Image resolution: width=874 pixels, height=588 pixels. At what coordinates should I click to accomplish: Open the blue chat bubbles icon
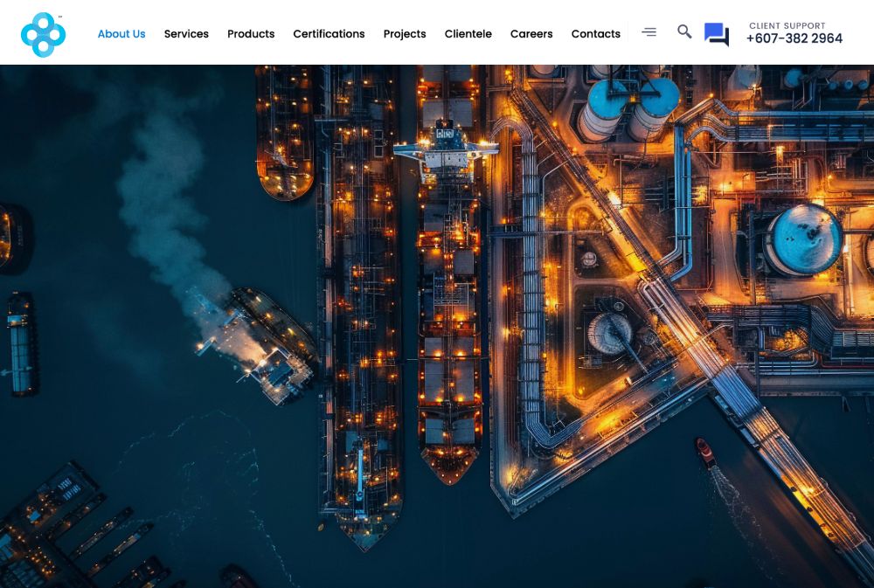point(717,34)
